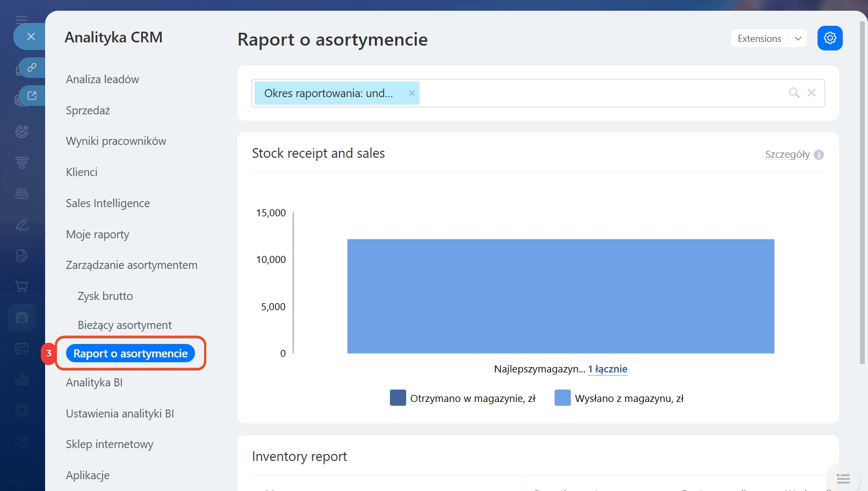The width and height of the screenshot is (868, 491).
Task: Open page in new window icon
Action: pos(32,96)
